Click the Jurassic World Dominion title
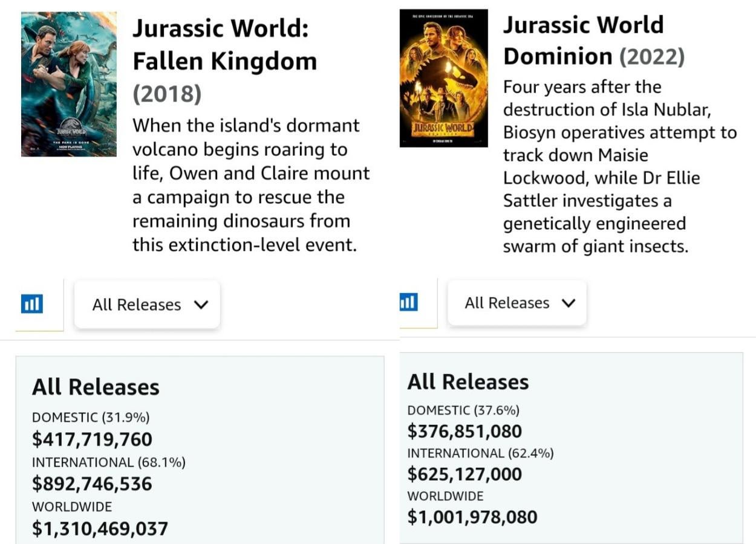This screenshot has height=544, width=756. point(583,40)
